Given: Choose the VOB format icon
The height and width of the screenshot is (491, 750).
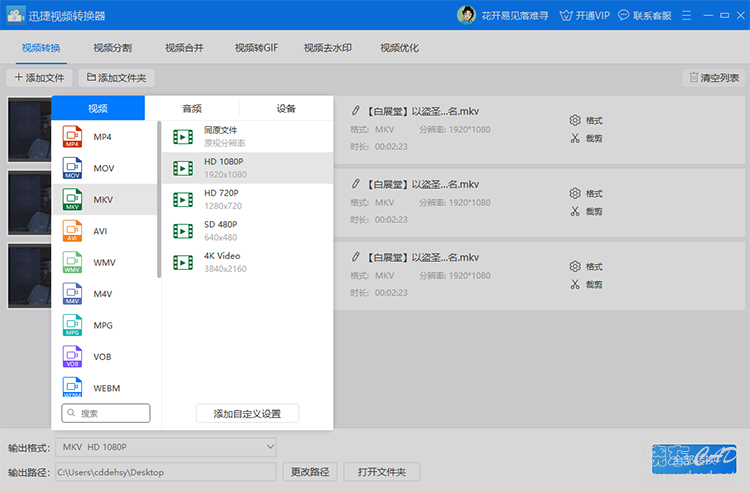Looking at the screenshot, I should pos(72,356).
